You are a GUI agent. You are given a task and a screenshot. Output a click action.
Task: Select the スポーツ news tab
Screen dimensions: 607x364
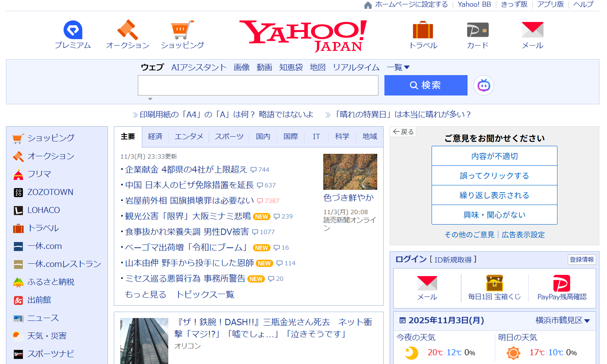[229, 137]
